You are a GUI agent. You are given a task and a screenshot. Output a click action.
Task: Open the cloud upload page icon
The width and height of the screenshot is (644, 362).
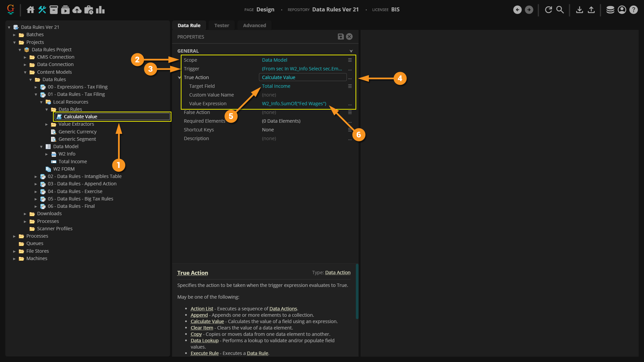[x=77, y=10]
